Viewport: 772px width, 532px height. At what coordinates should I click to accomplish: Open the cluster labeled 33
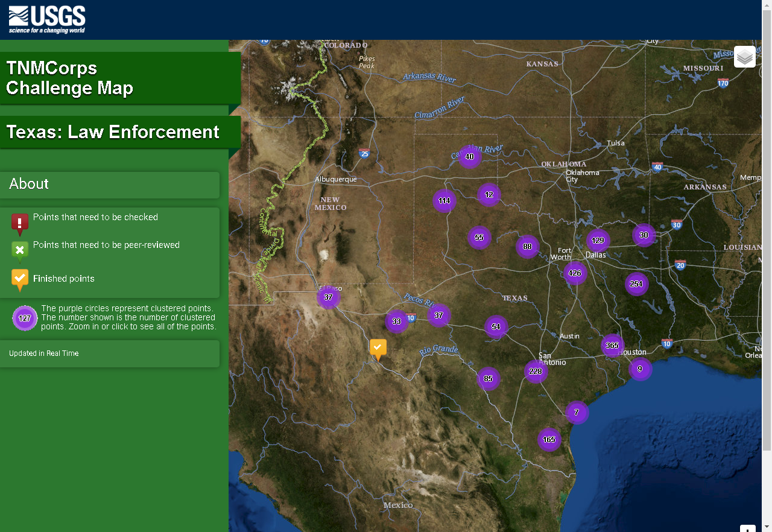[397, 321]
